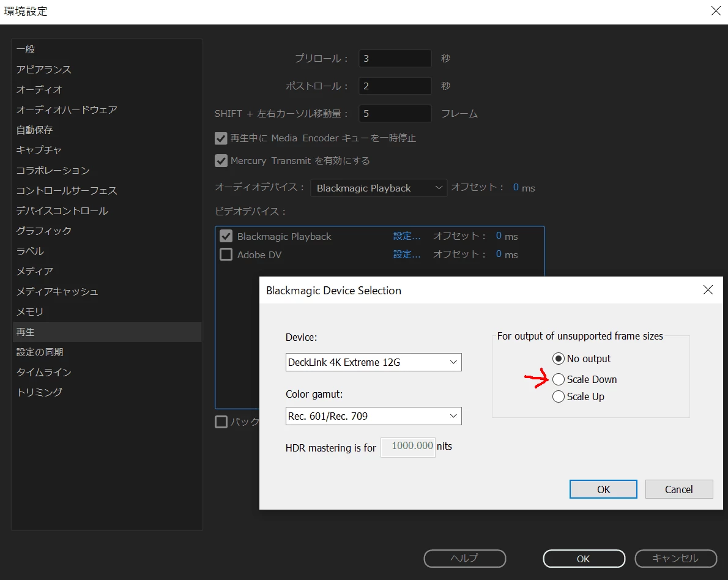This screenshot has height=580, width=728.
Task: Open 設定 for Adobe DV
Action: pos(407,254)
